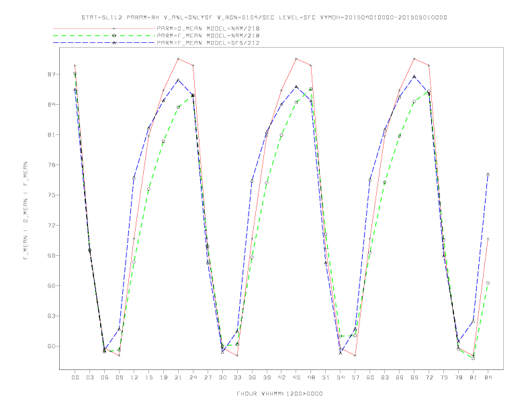
Task: Click the 60 tick label on the y-axis
Action: 51,347
